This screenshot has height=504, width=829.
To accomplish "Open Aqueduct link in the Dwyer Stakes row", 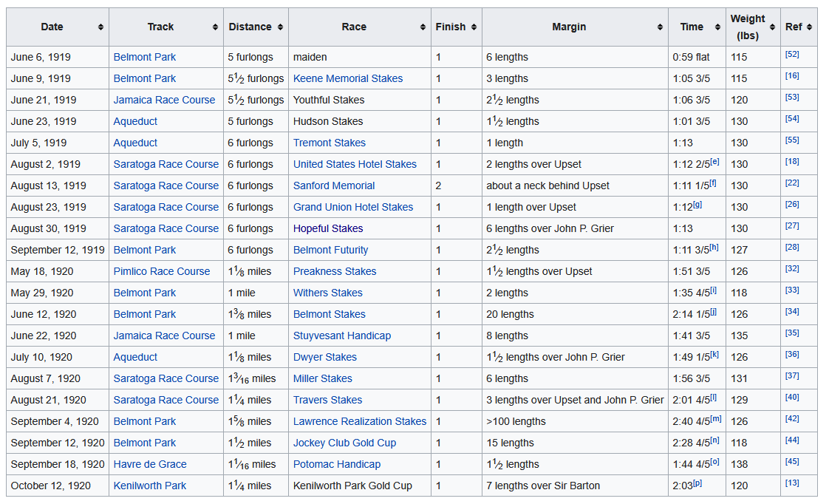I will click(135, 357).
